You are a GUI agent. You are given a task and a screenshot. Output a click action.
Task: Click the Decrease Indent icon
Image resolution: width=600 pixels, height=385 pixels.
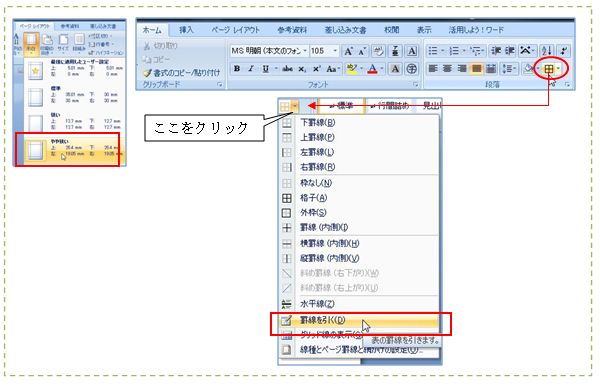click(496, 51)
